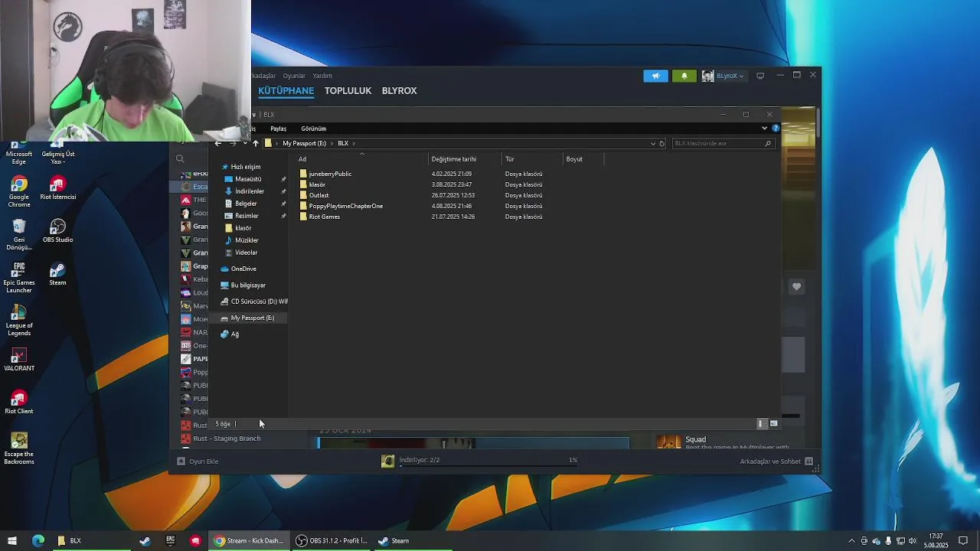The height and width of the screenshot is (551, 980).
Task: Open the Steam announcements megaphone button
Action: (x=655, y=76)
